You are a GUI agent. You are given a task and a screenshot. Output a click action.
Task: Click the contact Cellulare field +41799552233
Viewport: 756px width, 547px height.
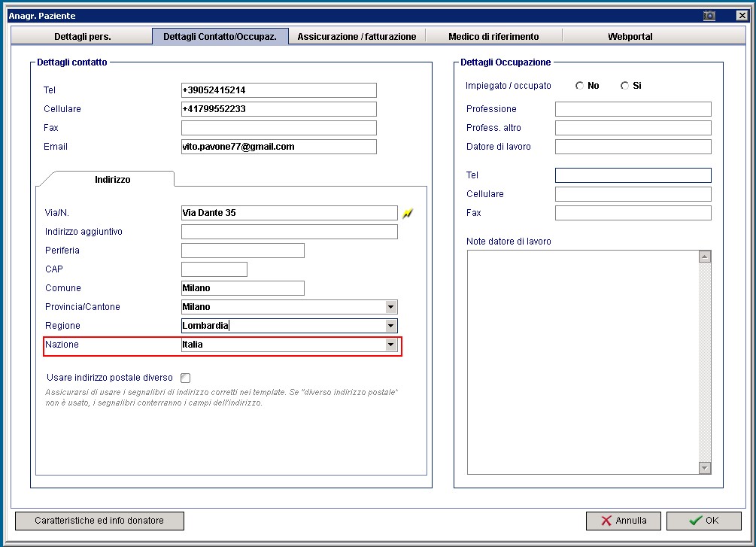(278, 109)
